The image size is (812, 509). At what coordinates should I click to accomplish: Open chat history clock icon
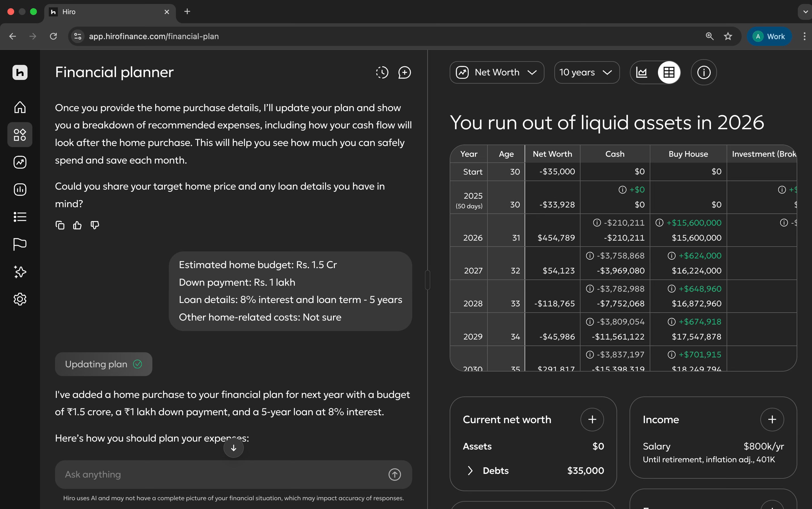[x=382, y=72]
